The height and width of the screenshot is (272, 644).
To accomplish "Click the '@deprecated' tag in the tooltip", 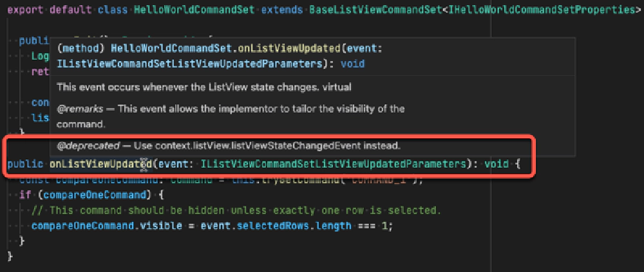I will (x=89, y=145).
